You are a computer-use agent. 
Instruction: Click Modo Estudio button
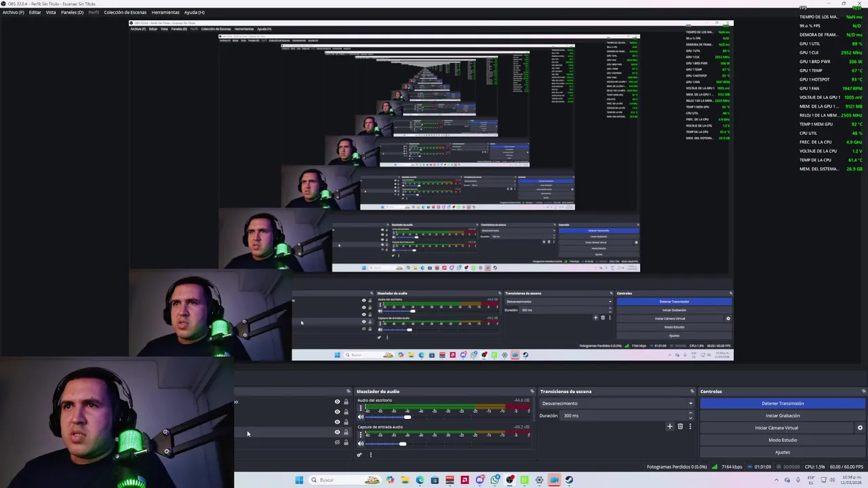783,440
